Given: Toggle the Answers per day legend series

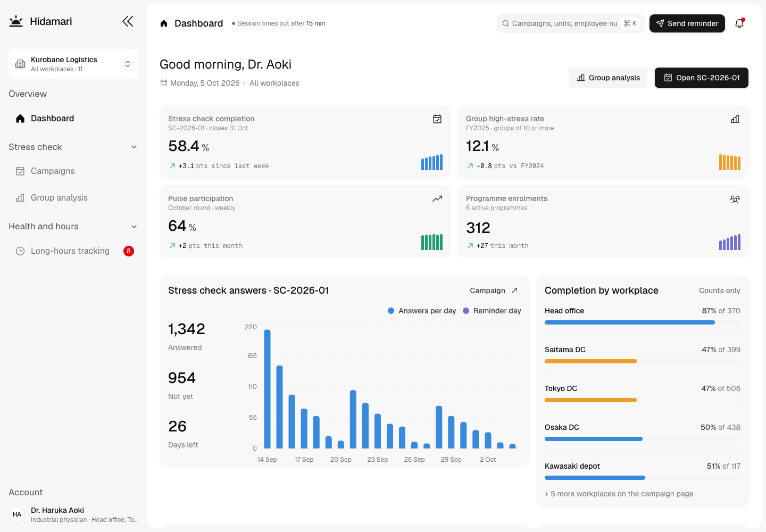Looking at the screenshot, I should tap(422, 311).
